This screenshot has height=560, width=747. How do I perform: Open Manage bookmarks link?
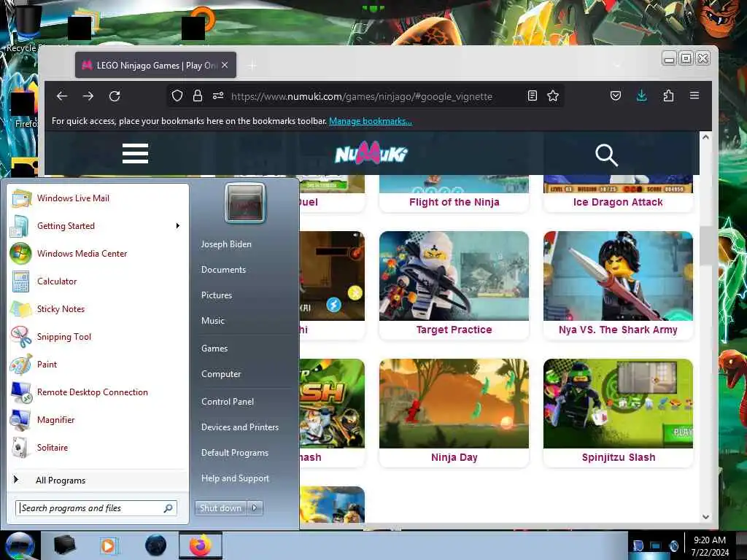[x=370, y=121]
